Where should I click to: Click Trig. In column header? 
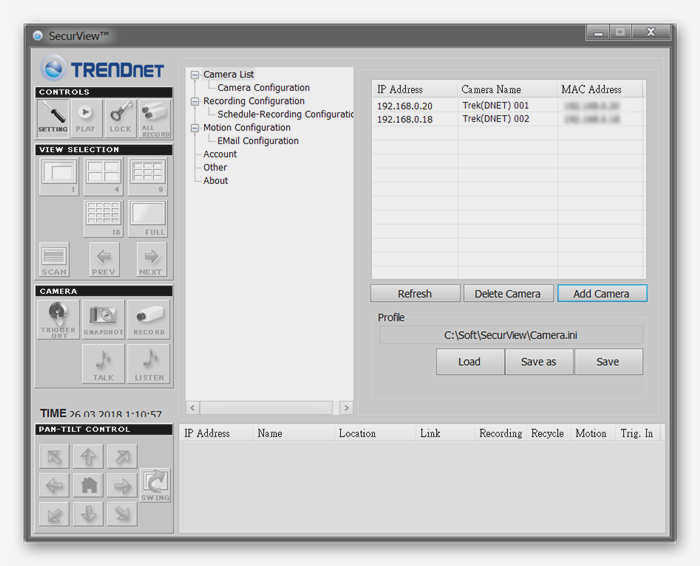tap(637, 433)
